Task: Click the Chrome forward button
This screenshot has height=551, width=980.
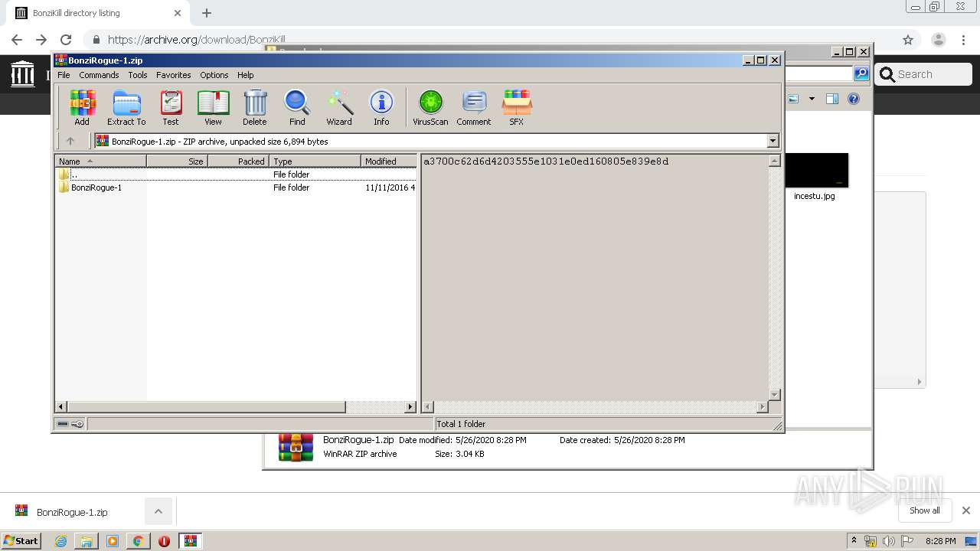Action: [41, 40]
